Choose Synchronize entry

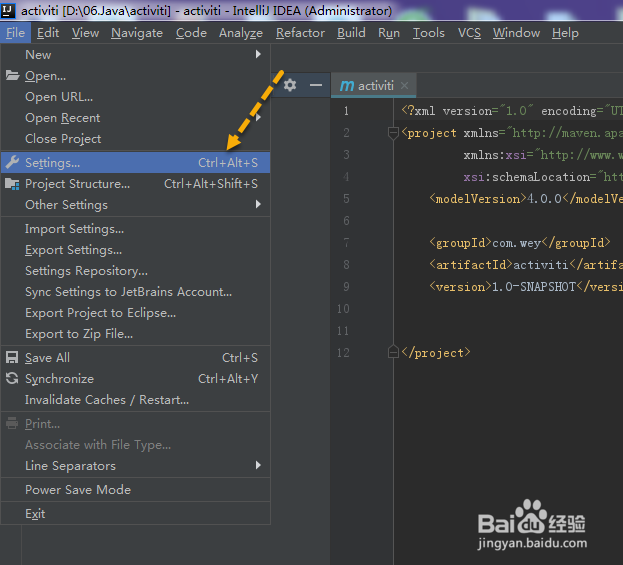(135, 379)
